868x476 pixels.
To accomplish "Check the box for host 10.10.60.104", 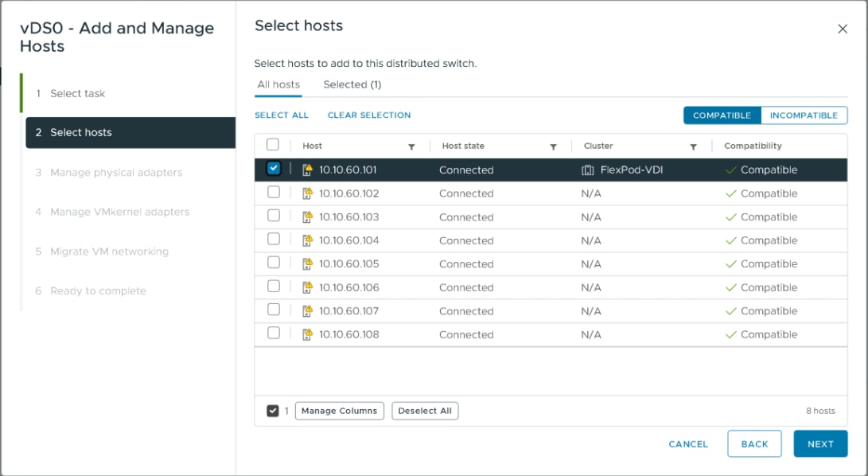I will click(274, 239).
